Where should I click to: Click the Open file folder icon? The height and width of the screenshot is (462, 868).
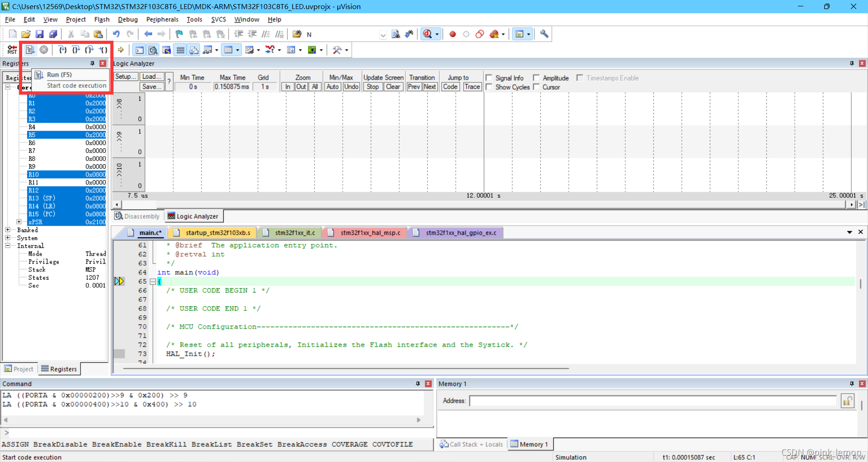(x=26, y=34)
